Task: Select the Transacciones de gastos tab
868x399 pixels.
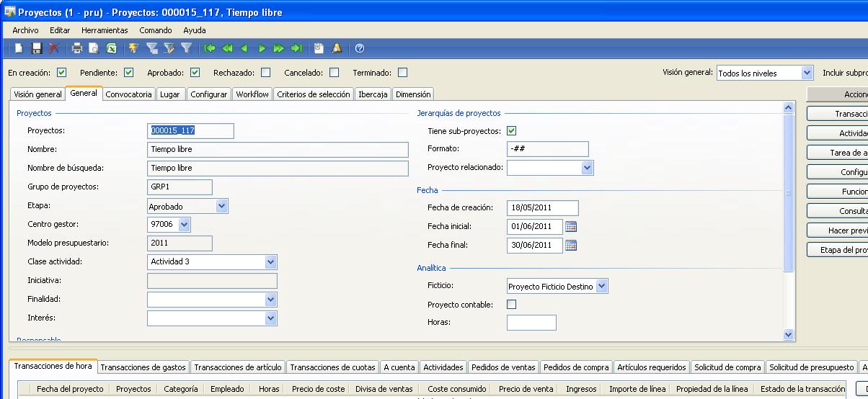Action: tap(143, 367)
